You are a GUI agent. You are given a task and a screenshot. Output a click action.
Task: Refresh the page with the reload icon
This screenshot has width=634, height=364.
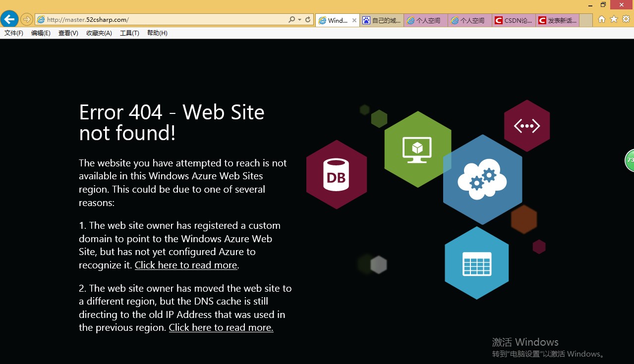(x=308, y=20)
